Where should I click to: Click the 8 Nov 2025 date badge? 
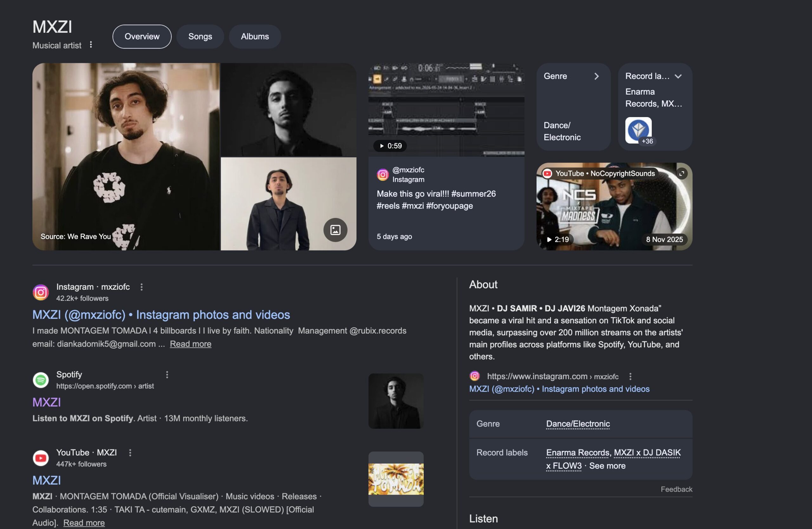click(664, 239)
